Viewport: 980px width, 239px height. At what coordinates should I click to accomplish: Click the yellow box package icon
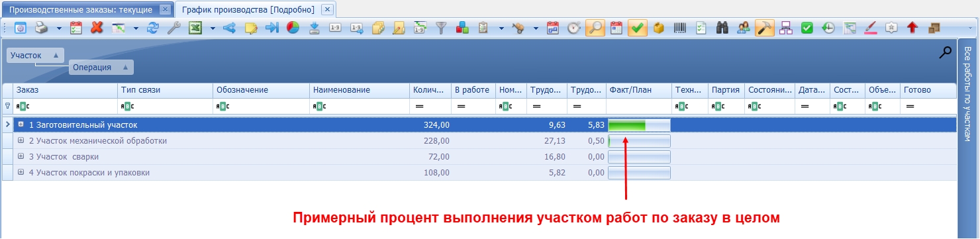click(x=659, y=28)
